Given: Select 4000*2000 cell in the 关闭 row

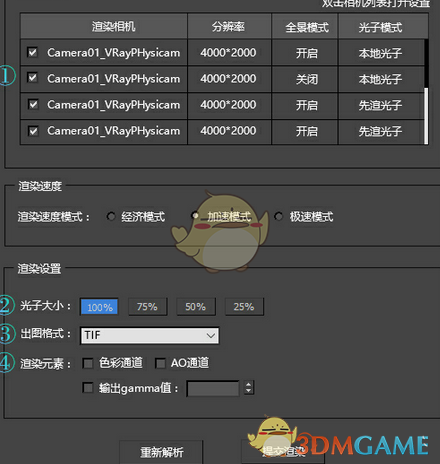Looking at the screenshot, I should click(229, 79).
